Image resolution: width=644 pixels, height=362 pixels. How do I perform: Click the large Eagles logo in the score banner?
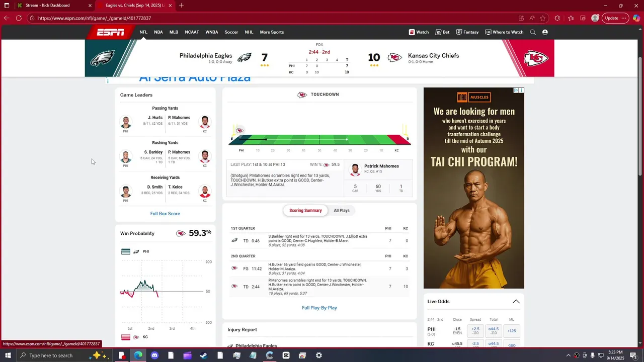[103, 58]
